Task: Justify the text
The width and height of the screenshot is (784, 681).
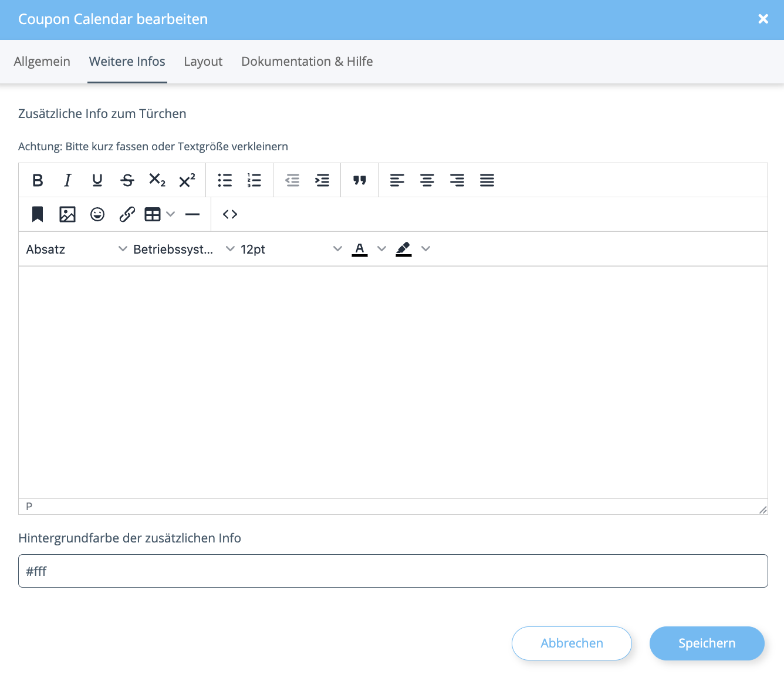Action: coord(487,180)
